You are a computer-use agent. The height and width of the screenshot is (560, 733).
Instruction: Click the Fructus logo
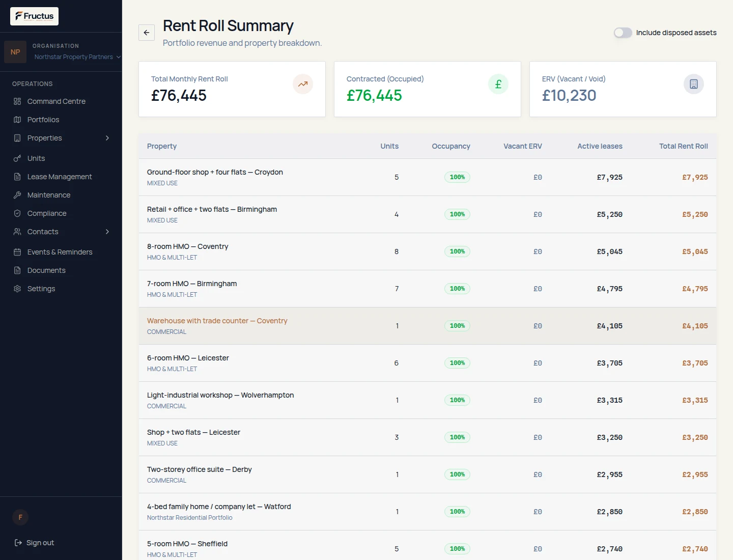pyautogui.click(x=34, y=16)
